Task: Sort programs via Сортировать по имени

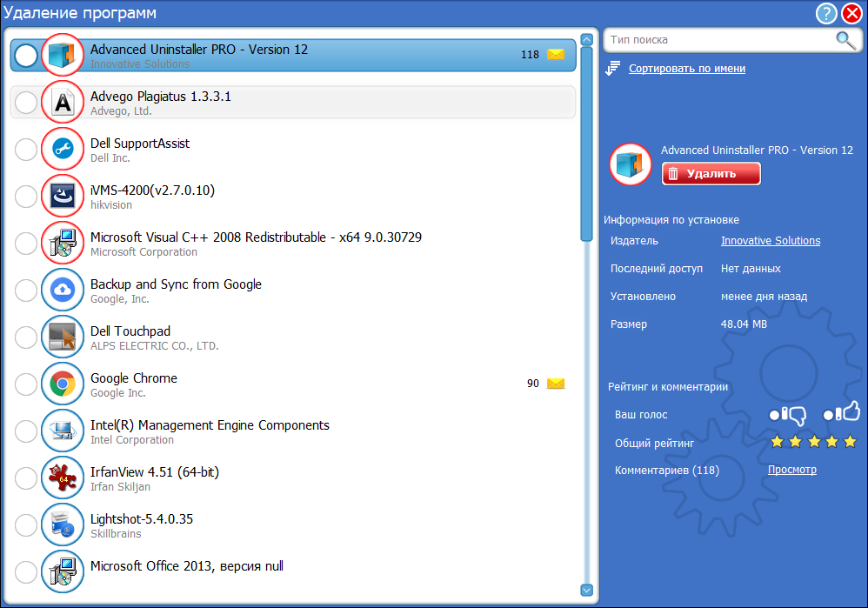Action: click(686, 69)
